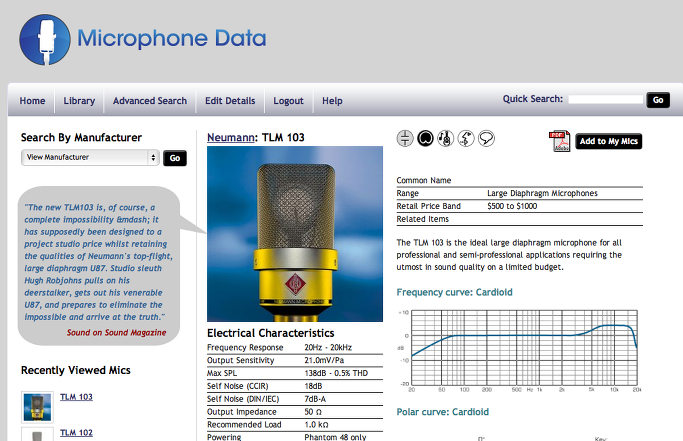Click the 'Common Name' row label

[x=424, y=180]
